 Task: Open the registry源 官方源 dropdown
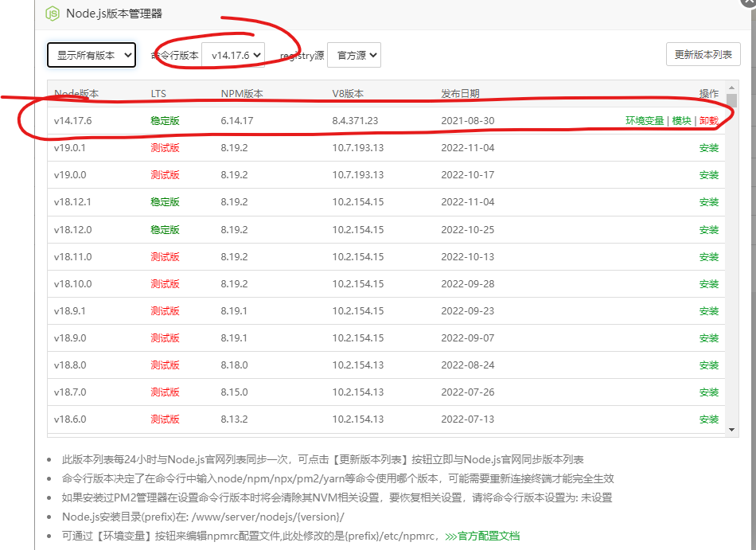coord(354,55)
